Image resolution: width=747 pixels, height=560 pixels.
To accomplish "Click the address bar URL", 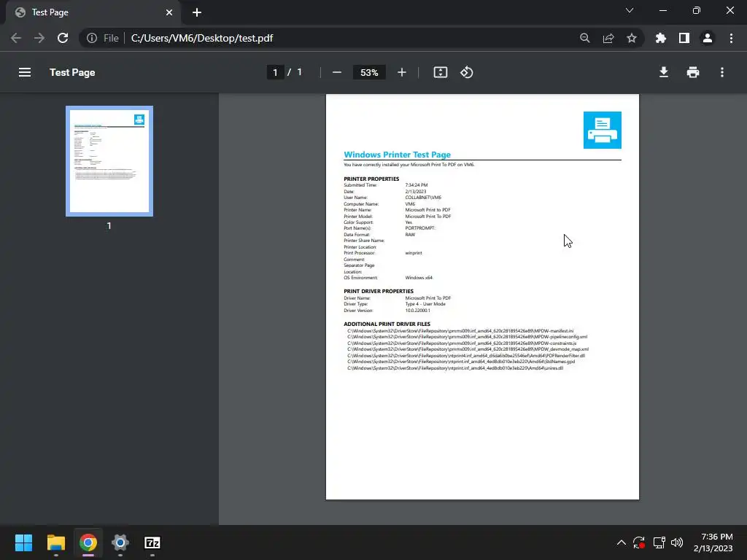I will tap(201, 38).
